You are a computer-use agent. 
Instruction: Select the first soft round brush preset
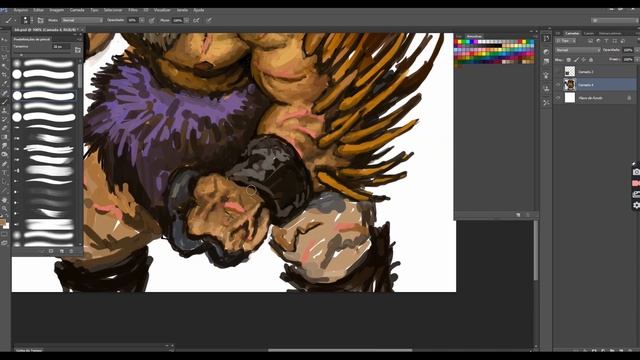point(44,63)
